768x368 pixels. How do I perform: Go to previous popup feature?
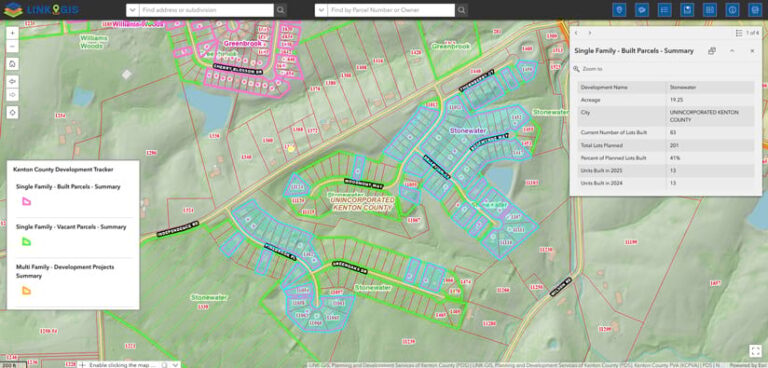(576, 33)
